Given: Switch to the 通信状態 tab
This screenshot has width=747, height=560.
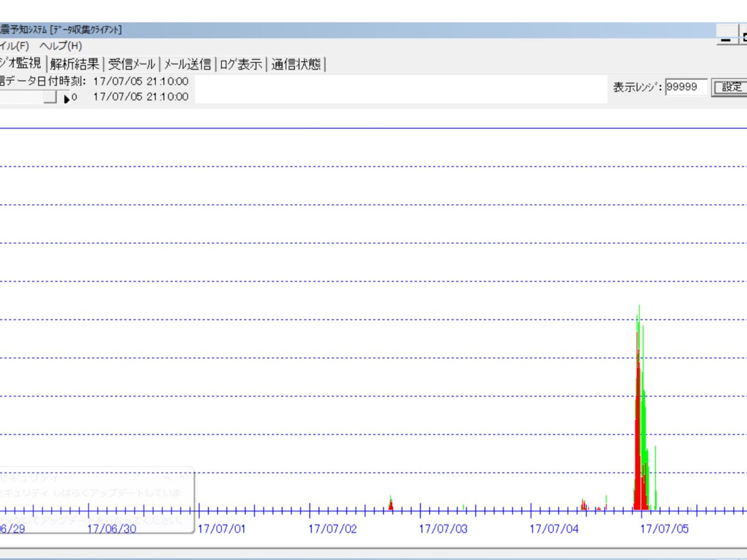Looking at the screenshot, I should point(296,64).
